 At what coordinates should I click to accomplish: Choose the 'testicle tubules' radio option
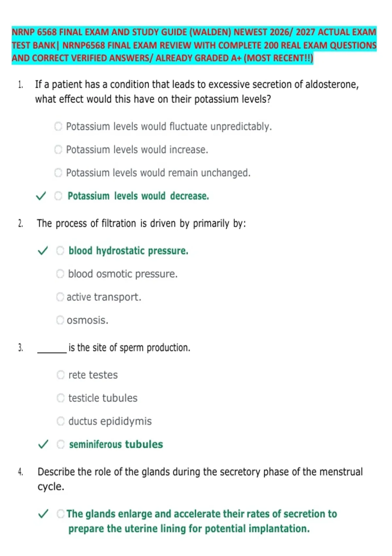(61, 398)
